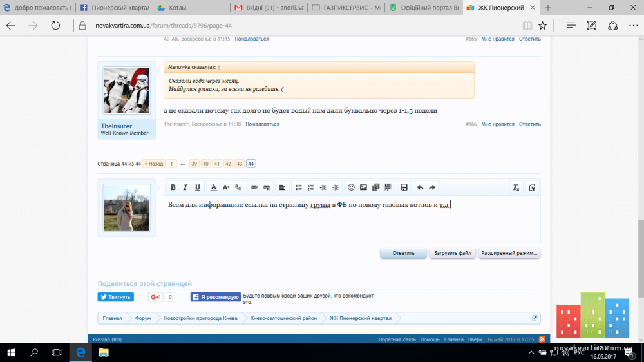Remove link with the unlink icon
The image size is (644, 362).
click(x=266, y=187)
